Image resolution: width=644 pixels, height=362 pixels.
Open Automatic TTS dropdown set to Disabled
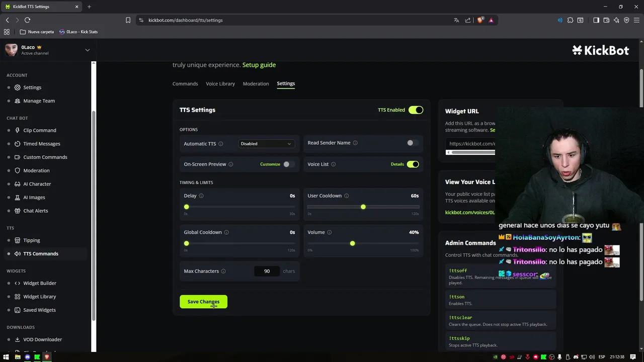tap(266, 144)
